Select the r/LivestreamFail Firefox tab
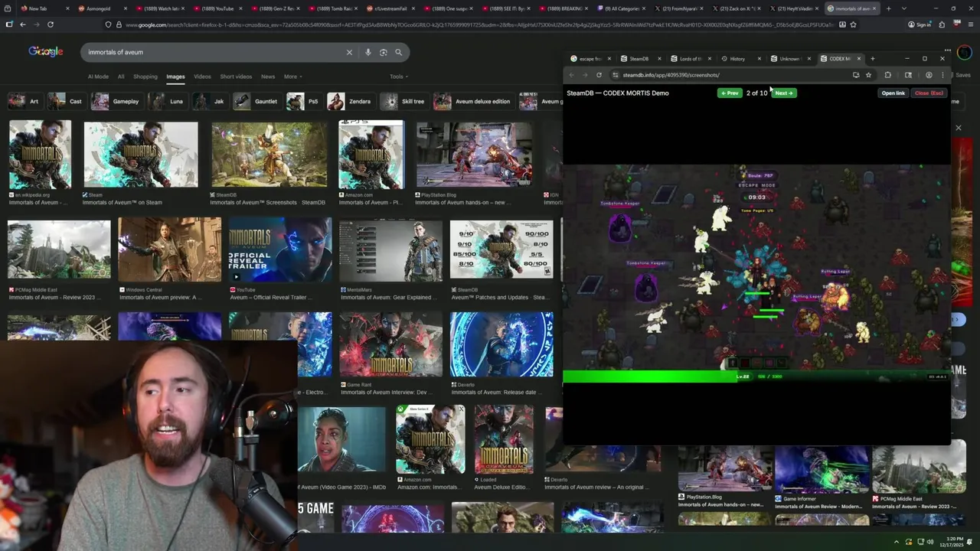The image size is (980, 551). click(x=390, y=8)
